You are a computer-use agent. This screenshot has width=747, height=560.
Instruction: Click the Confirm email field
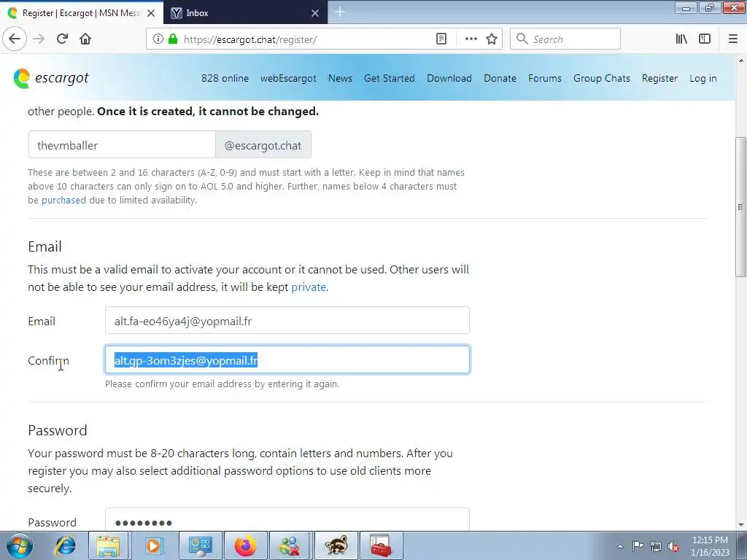point(287,360)
